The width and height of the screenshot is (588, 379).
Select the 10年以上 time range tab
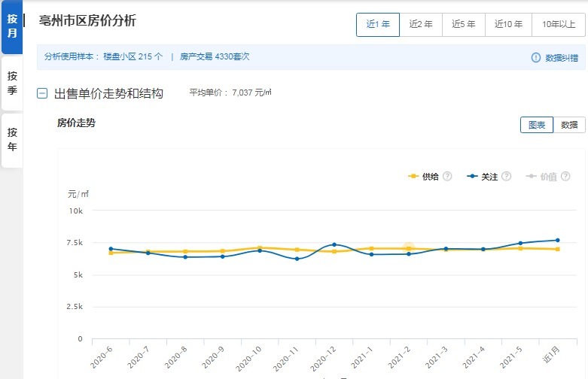[x=559, y=24]
